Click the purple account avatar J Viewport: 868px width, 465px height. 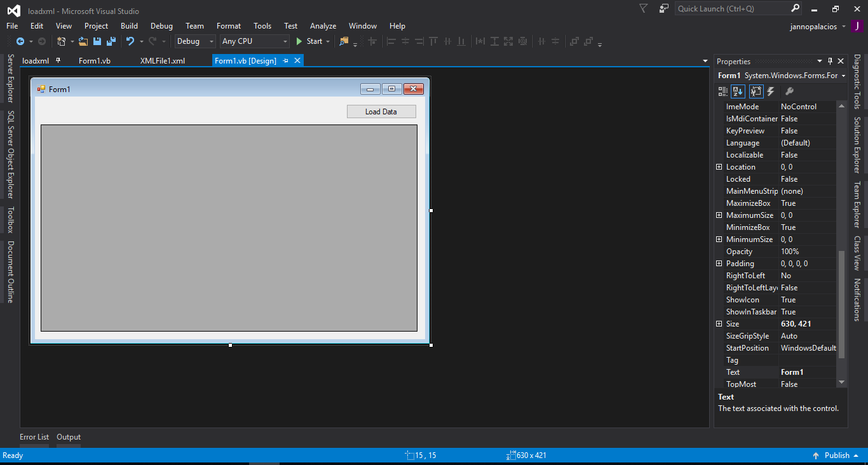pyautogui.click(x=858, y=27)
